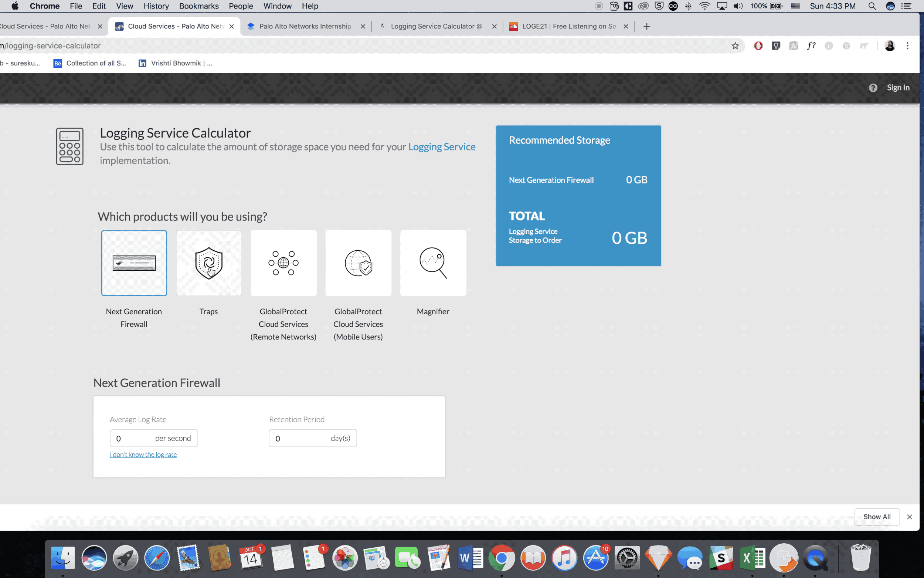Open Calendar from the Dock

pyautogui.click(x=251, y=558)
